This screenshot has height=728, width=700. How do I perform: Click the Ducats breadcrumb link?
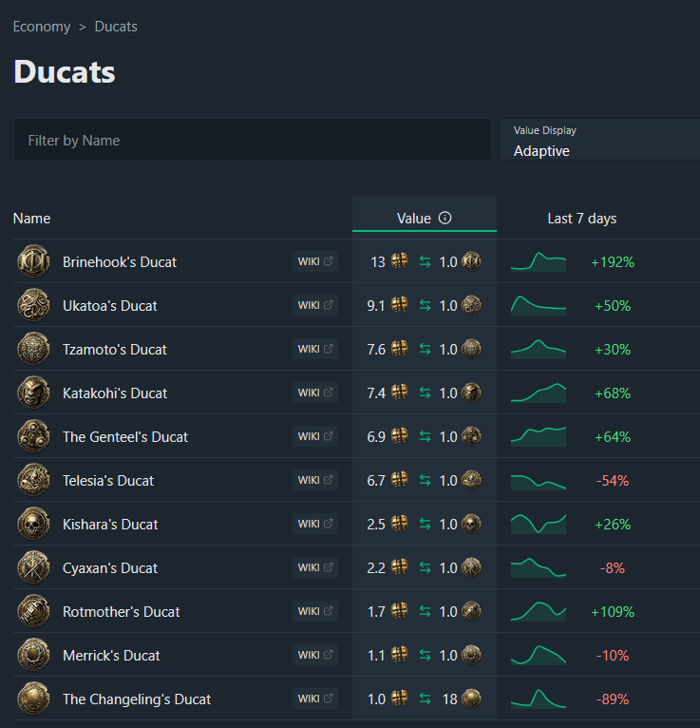[116, 27]
